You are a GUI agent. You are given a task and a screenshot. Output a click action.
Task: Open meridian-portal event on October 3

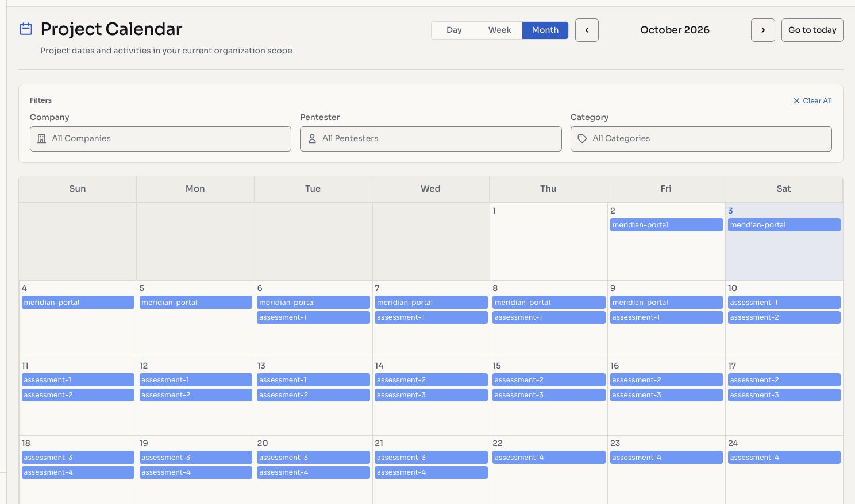[784, 225]
